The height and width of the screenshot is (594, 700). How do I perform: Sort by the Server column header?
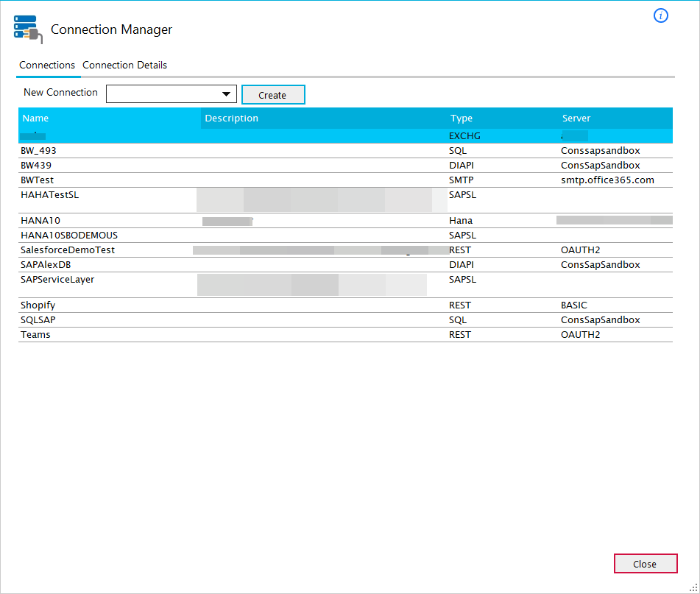coord(615,119)
